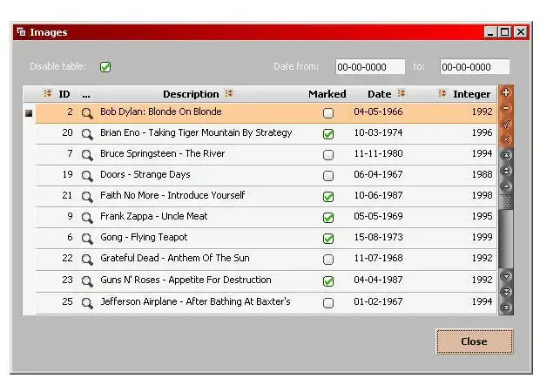Click the dotted scrollbar thumb handle

pos(506,202)
